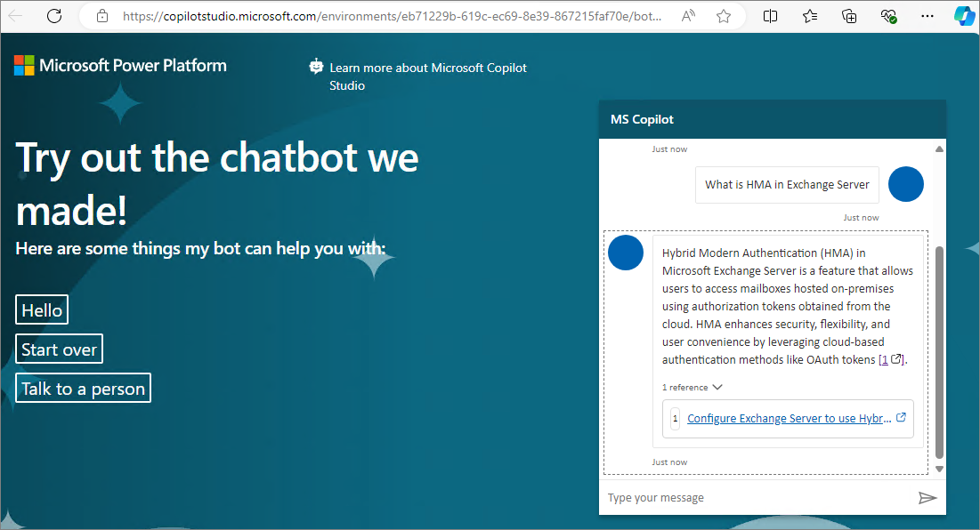The height and width of the screenshot is (530, 980).
Task: Open the Collections icon
Action: [x=849, y=16]
